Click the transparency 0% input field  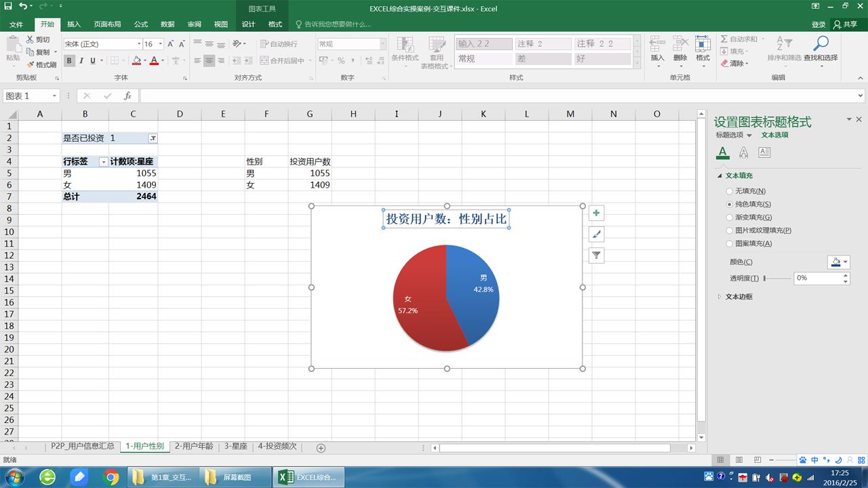[x=818, y=279]
